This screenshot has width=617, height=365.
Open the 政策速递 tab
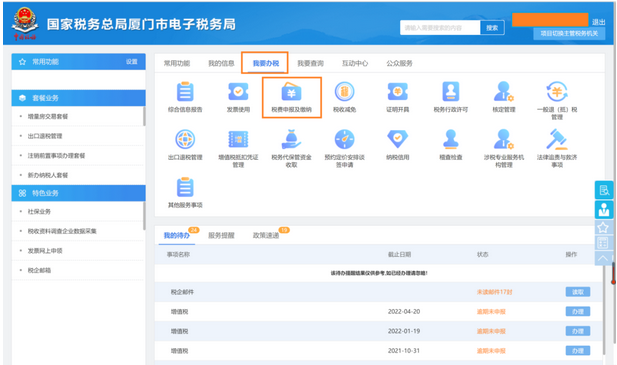pyautogui.click(x=266, y=236)
